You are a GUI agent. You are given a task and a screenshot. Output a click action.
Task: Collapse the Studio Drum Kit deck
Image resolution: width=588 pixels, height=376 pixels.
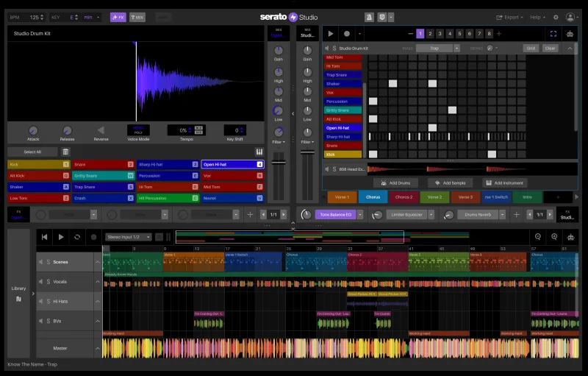[x=570, y=49]
